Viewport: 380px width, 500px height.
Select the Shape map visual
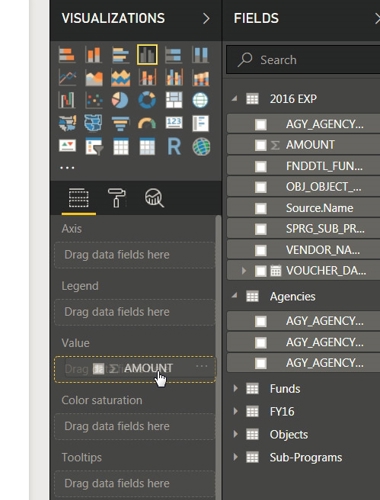click(93, 123)
